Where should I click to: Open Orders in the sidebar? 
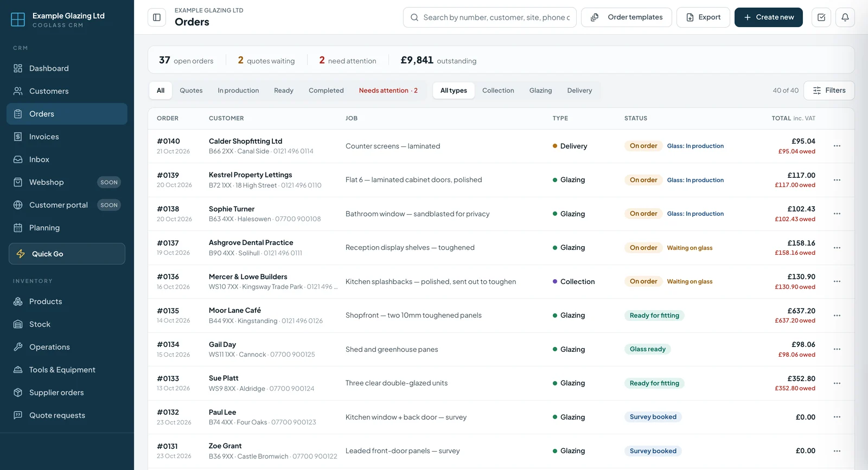tap(67, 114)
